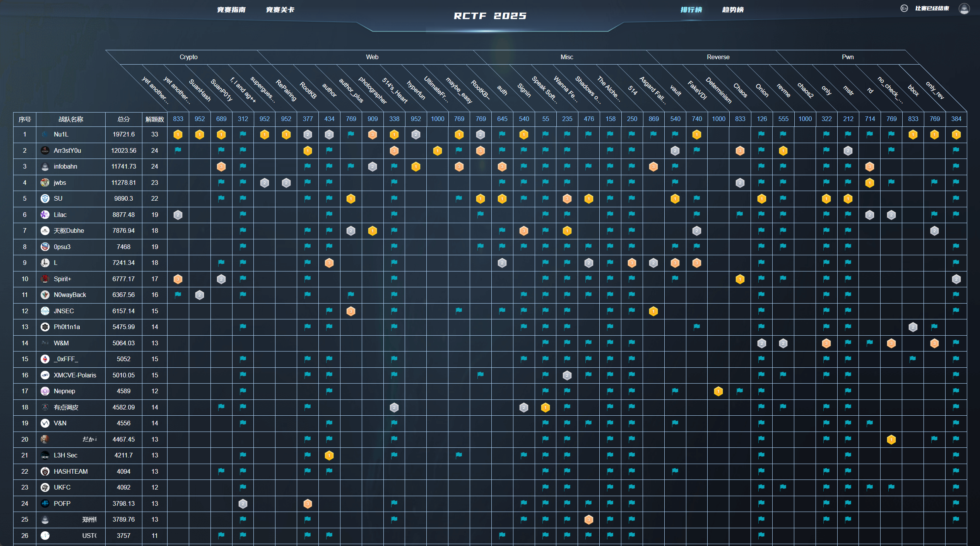Click Nepnep's gold first-blood medal
This screenshot has height=546, width=980.
tap(718, 391)
